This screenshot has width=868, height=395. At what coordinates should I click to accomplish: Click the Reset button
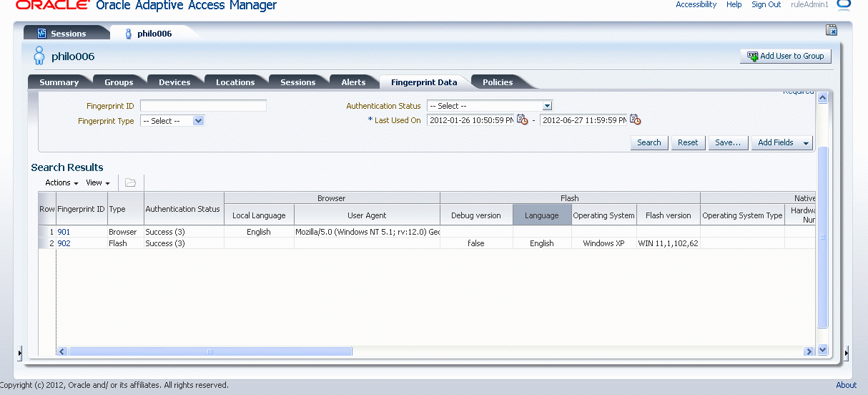point(688,142)
